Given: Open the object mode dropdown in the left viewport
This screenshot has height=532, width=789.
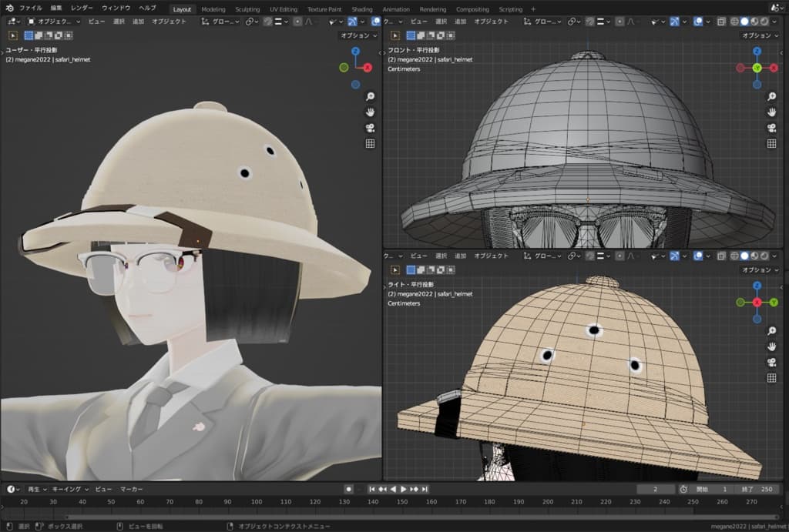Looking at the screenshot, I should (54, 22).
